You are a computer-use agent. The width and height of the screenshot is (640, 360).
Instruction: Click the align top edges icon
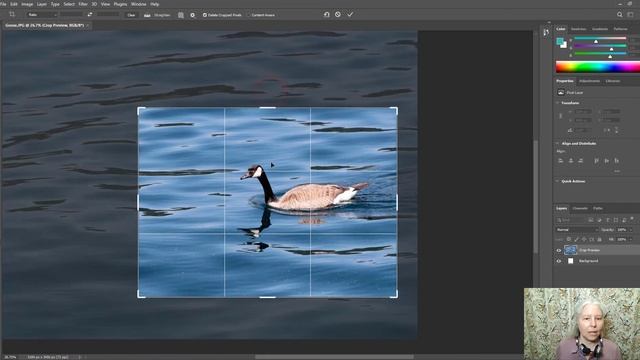[597, 161]
